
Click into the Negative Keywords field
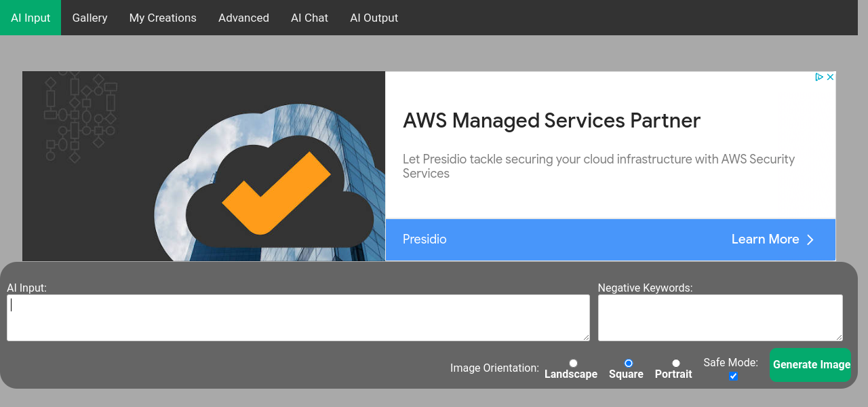tap(719, 317)
